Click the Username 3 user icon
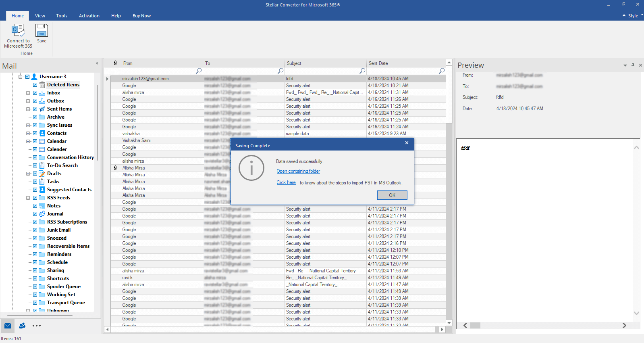Screen dimensions: 644x343 tap(34, 77)
